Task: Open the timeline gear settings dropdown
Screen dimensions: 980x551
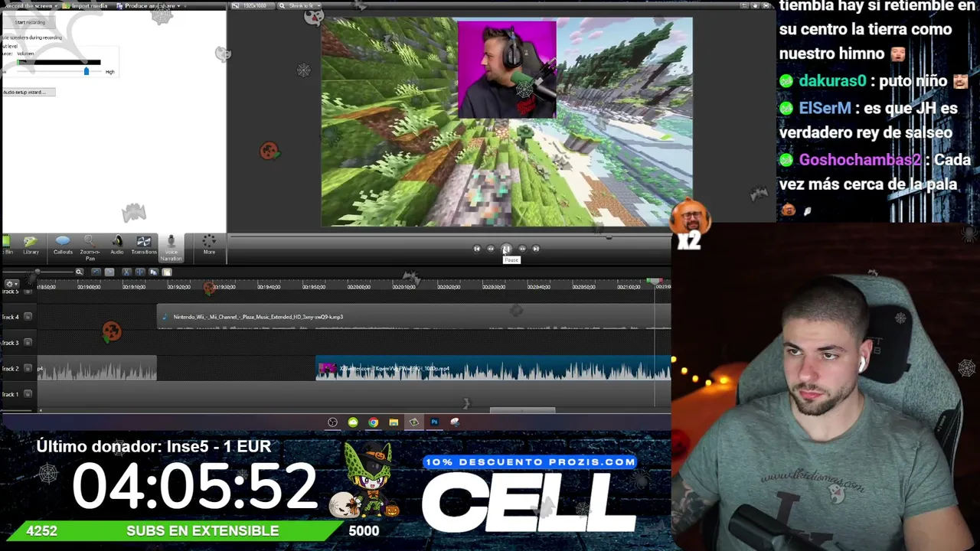Action: click(x=11, y=285)
